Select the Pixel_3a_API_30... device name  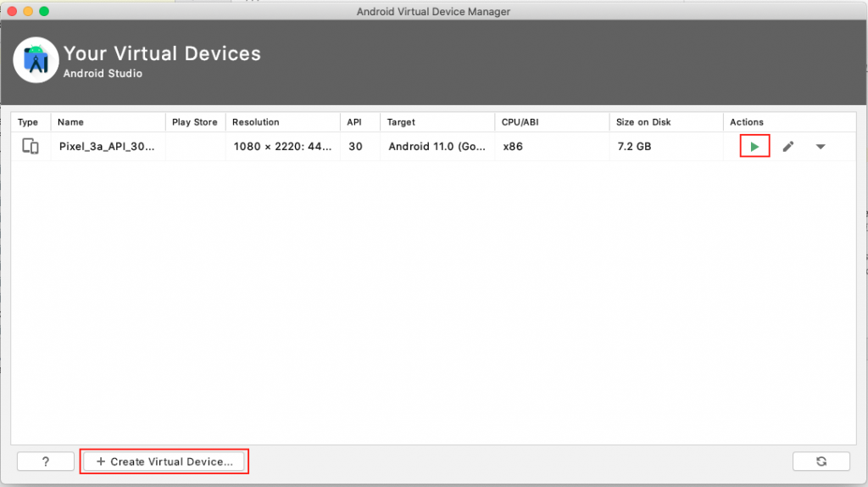(x=107, y=146)
